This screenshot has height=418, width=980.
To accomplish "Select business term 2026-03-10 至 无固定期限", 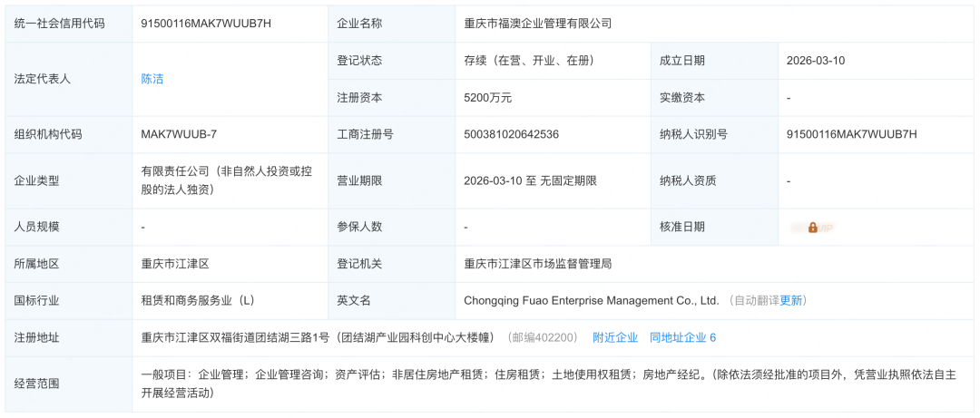I will [x=530, y=181].
